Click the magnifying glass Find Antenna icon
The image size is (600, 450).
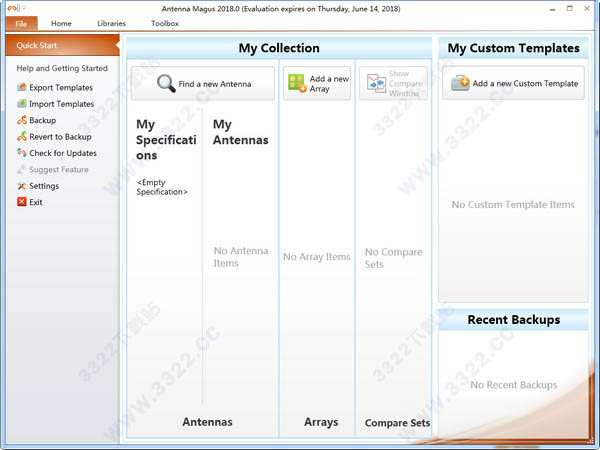pyautogui.click(x=166, y=83)
